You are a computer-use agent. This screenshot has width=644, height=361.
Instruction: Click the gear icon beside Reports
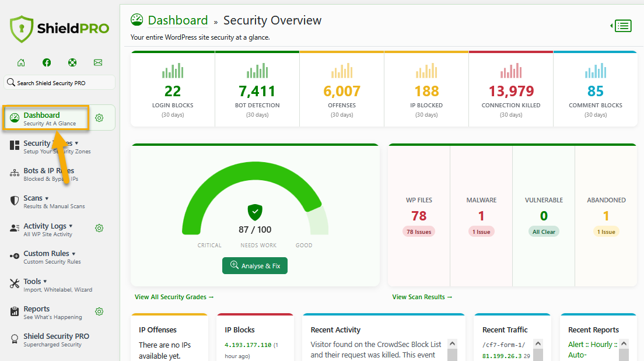[x=99, y=311]
